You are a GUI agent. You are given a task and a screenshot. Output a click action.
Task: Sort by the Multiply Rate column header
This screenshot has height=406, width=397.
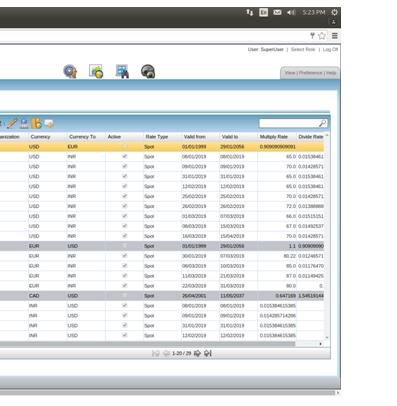274,137
